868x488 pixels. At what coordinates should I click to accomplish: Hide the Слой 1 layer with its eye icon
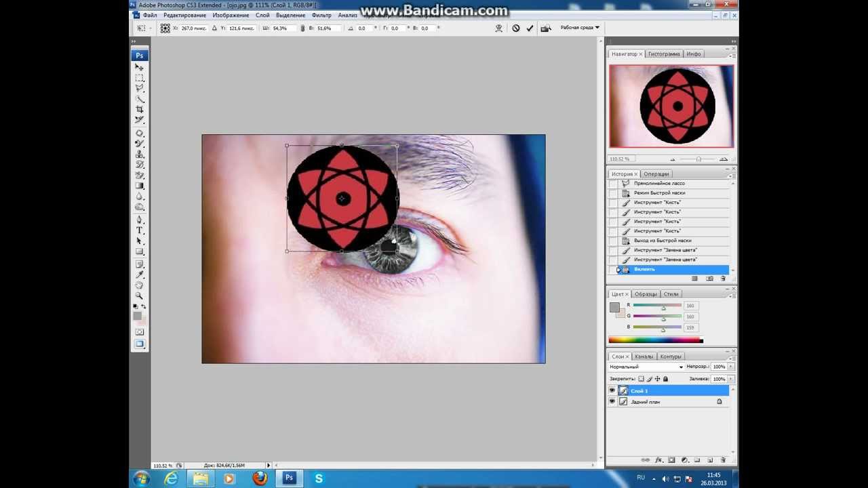(x=612, y=391)
